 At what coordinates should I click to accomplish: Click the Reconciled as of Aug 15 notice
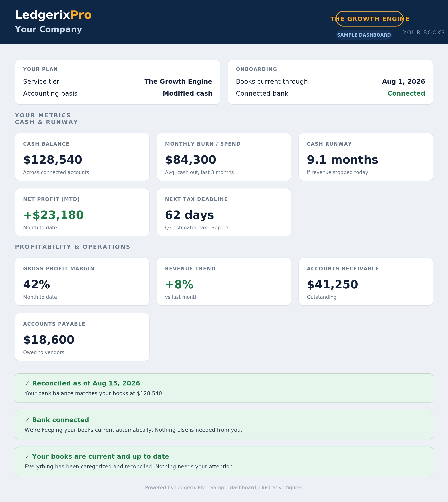click(224, 388)
